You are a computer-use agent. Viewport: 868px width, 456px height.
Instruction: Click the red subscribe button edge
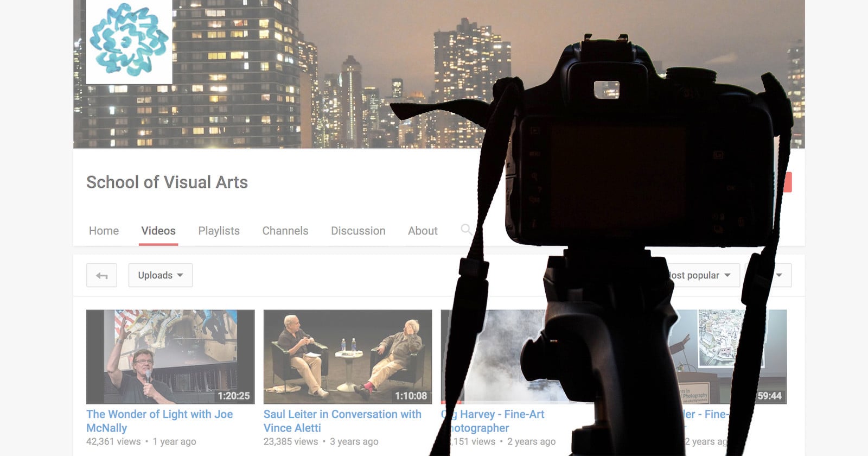pos(788,182)
